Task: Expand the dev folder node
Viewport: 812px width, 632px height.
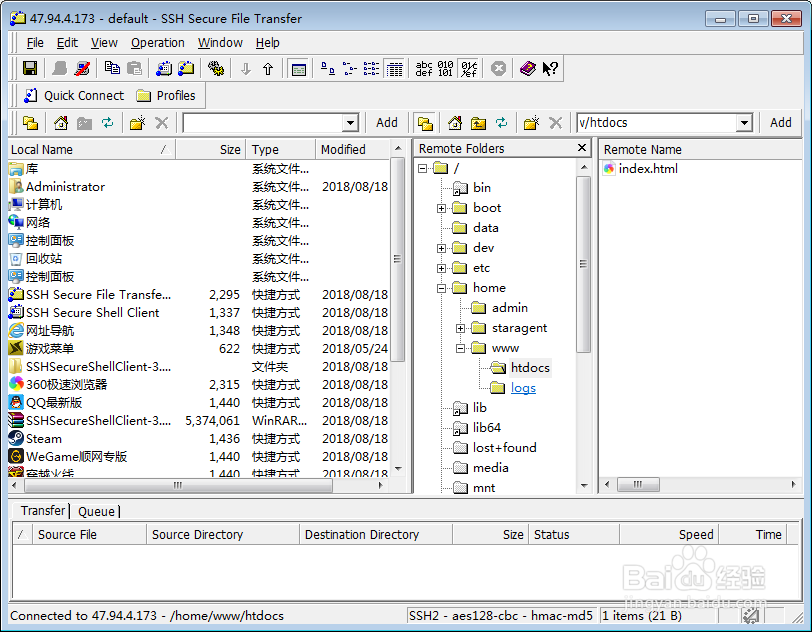Action: click(441, 248)
